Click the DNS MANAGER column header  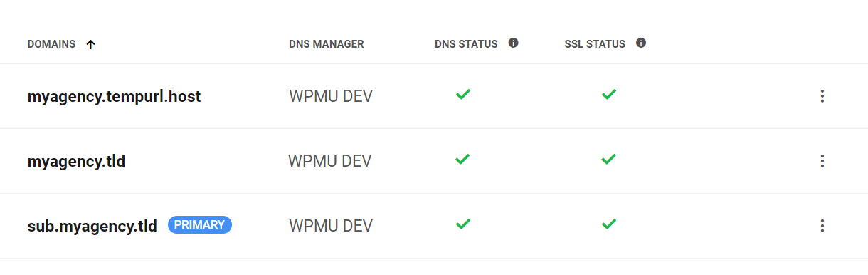point(327,44)
